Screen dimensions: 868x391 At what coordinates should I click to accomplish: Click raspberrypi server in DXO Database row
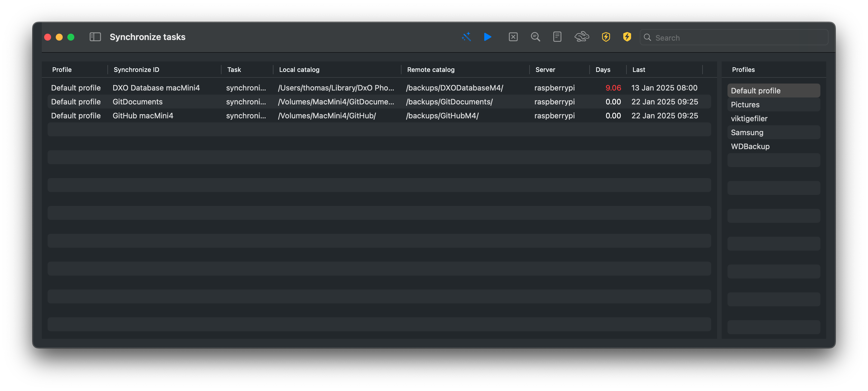[x=554, y=88]
